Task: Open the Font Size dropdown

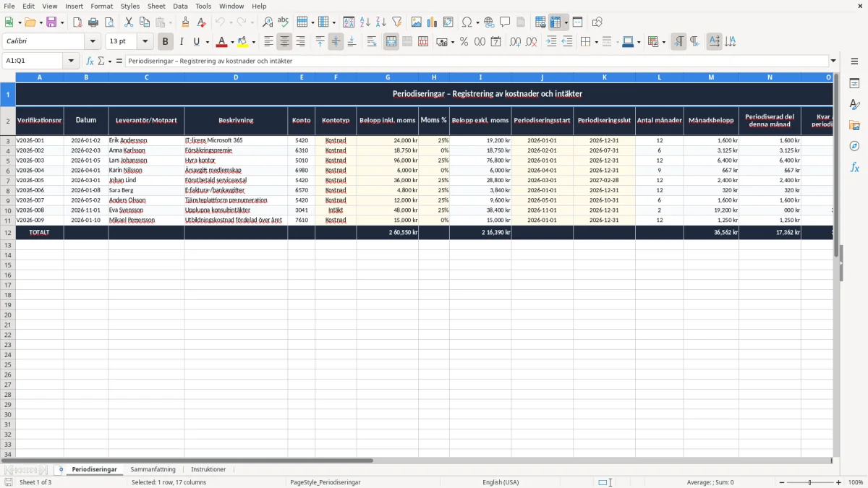Action: point(145,42)
